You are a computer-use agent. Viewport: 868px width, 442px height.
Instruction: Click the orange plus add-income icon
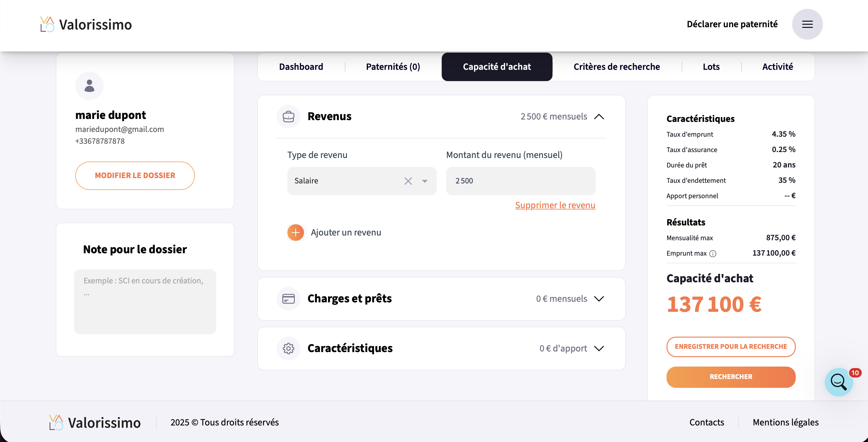point(296,232)
